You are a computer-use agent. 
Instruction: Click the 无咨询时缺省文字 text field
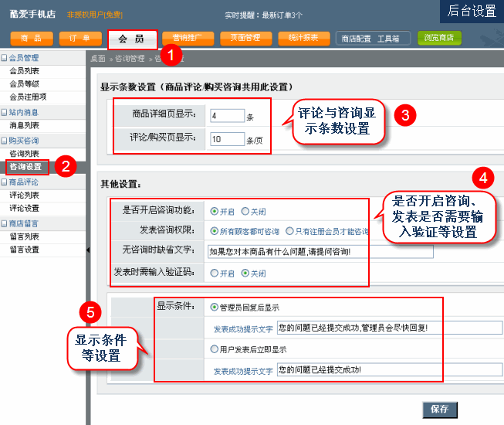[320, 252]
